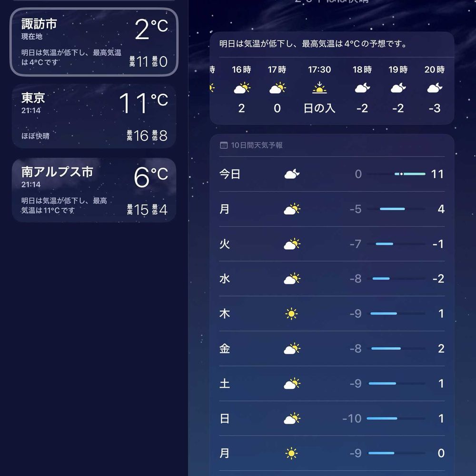Image resolution: width=476 pixels, height=476 pixels.
Task: Tap the 20時 cloudy night icon
Action: [435, 88]
